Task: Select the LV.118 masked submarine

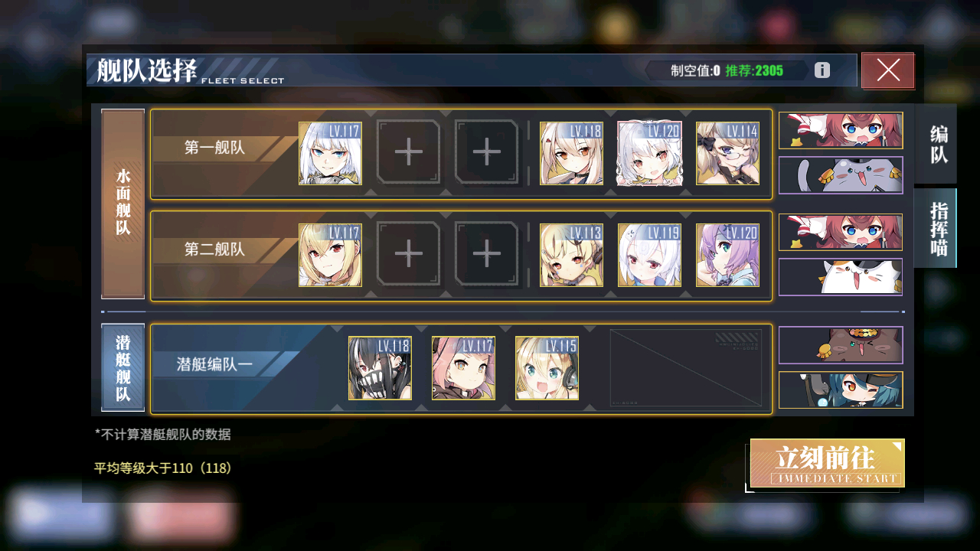Action: pos(380,368)
